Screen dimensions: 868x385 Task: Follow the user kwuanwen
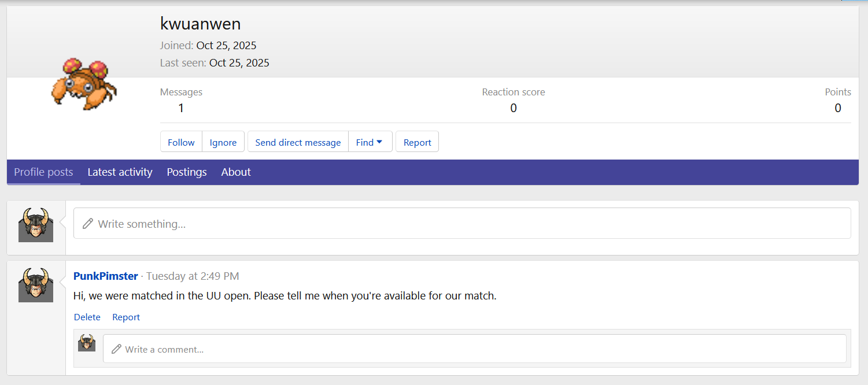point(181,142)
